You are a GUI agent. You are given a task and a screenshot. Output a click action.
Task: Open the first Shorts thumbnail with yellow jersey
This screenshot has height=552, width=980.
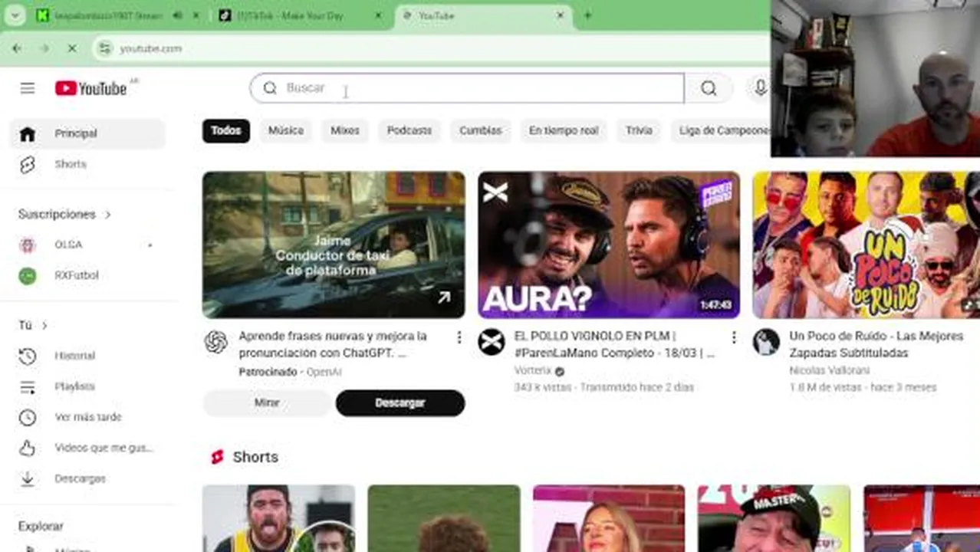(278, 518)
